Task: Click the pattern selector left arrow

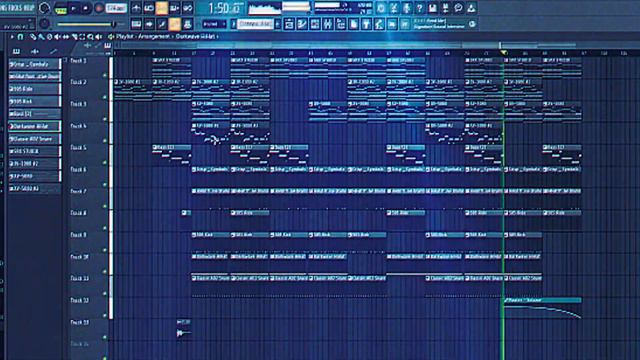Action: click(233, 24)
